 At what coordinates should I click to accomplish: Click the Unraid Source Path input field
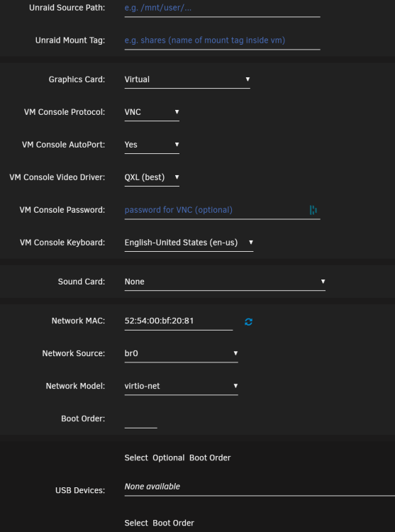[222, 9]
